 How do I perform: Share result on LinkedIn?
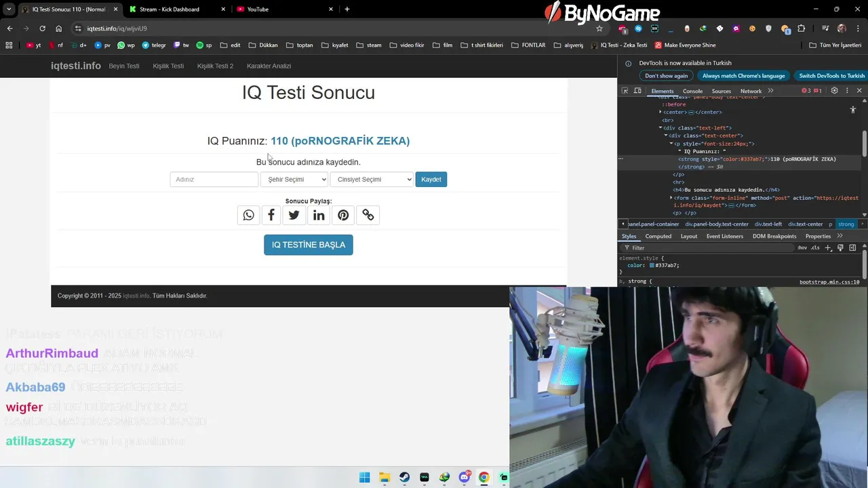[x=319, y=215]
